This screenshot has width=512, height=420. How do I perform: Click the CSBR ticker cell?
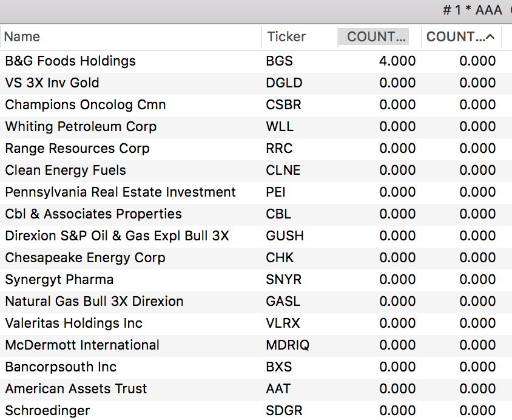coord(283,105)
